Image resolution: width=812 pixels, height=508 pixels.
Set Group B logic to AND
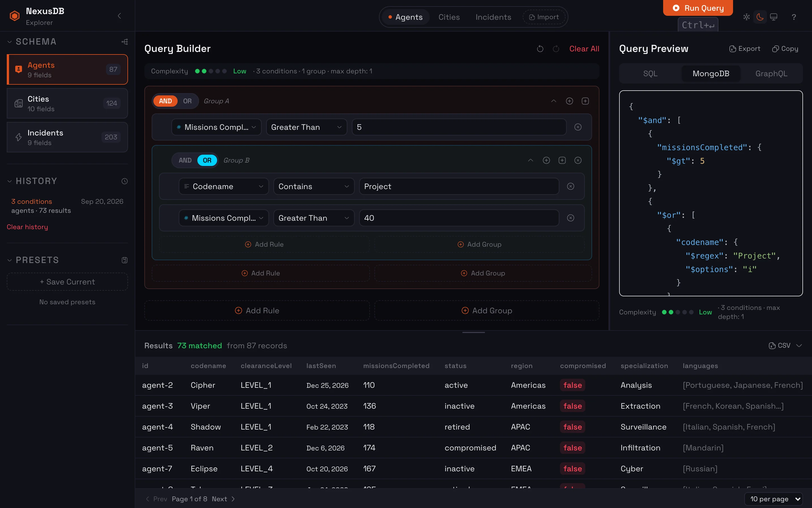pos(185,160)
